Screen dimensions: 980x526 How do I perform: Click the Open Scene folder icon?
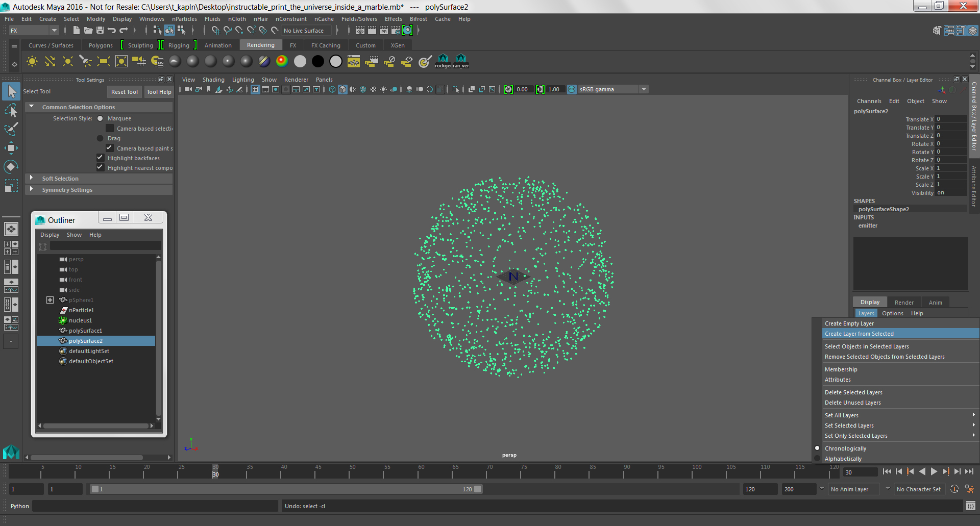coord(88,31)
